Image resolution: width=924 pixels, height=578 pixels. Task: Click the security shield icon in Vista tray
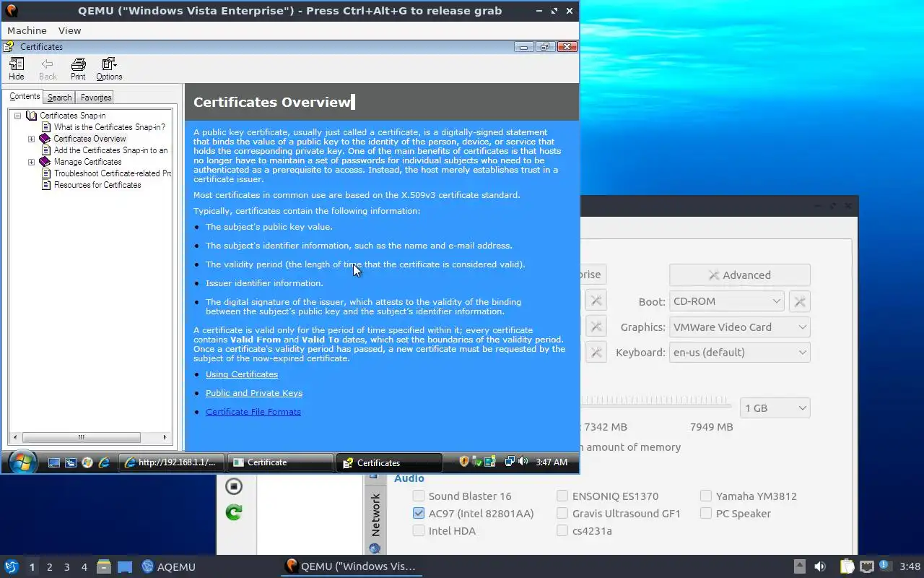tap(464, 462)
